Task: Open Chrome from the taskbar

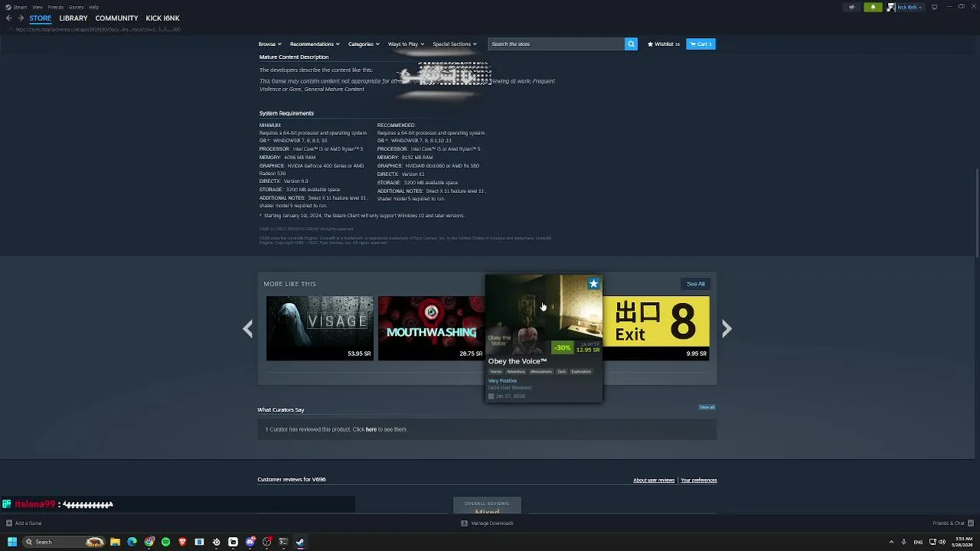Action: click(x=149, y=542)
